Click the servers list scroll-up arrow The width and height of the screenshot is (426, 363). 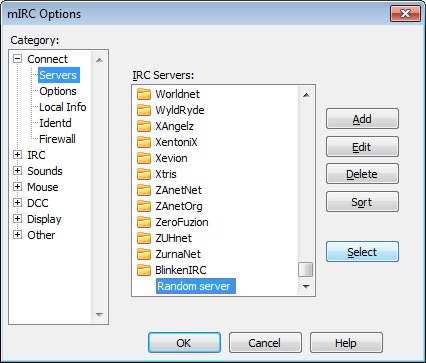(x=306, y=95)
